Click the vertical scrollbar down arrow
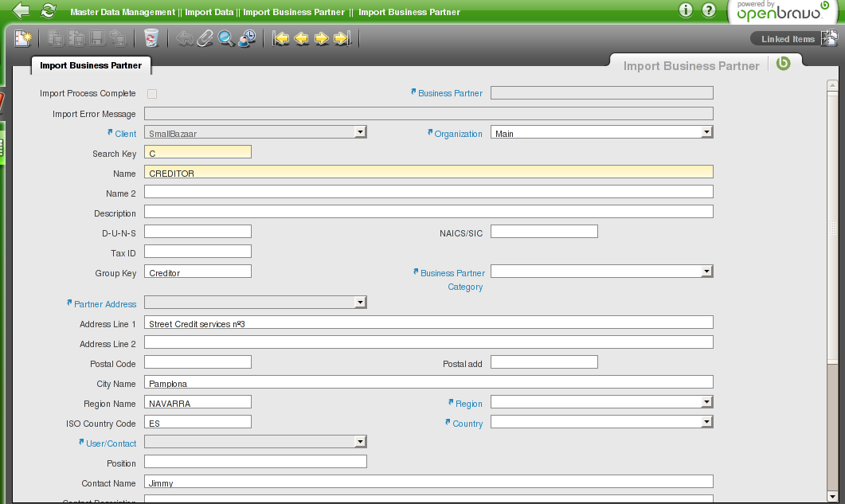 tap(832, 496)
